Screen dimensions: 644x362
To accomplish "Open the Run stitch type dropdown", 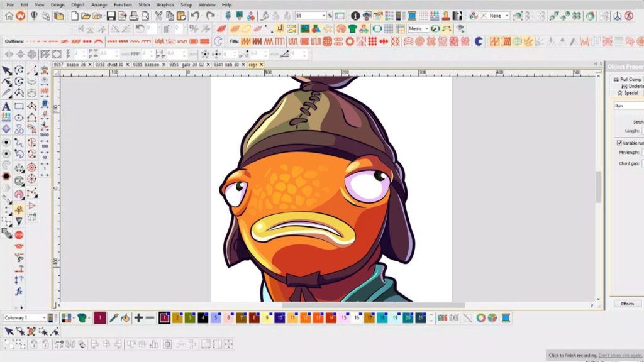I will 629,106.
